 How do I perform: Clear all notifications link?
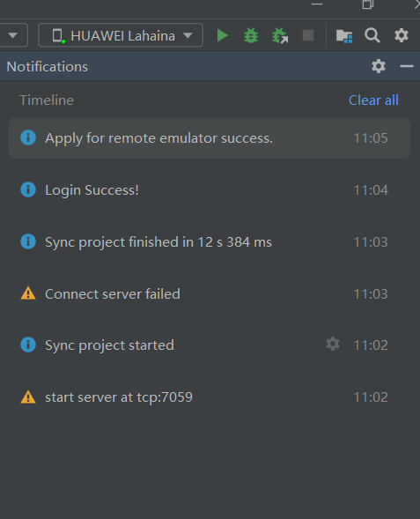(x=373, y=100)
